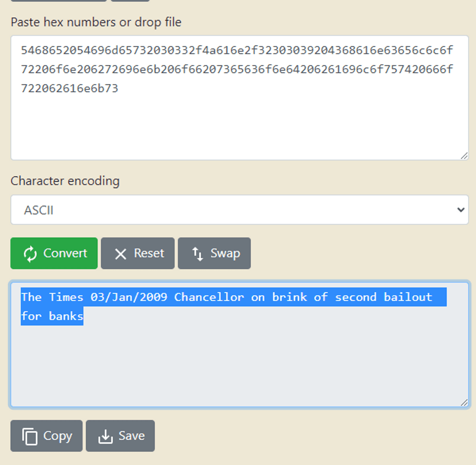Image resolution: width=476 pixels, height=465 pixels.
Task: Click the 'Paste hex numbers or drop file' label
Action: (x=96, y=22)
